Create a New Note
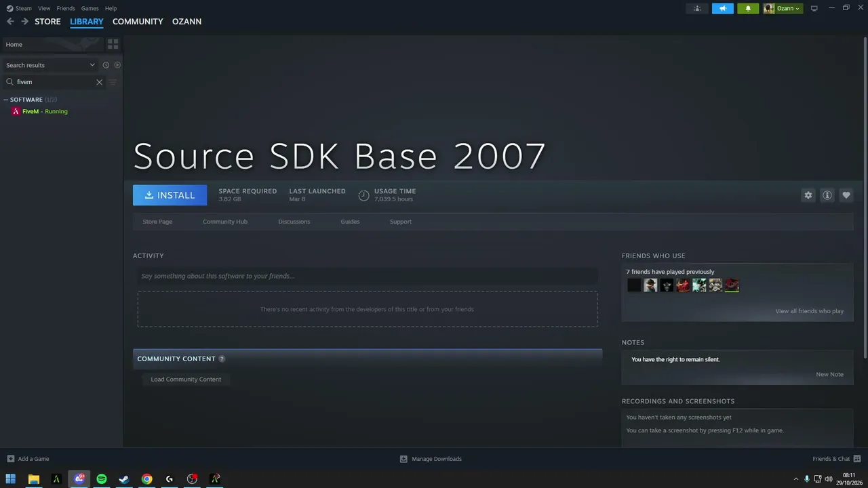Viewport: 868px width, 488px height. click(x=829, y=374)
